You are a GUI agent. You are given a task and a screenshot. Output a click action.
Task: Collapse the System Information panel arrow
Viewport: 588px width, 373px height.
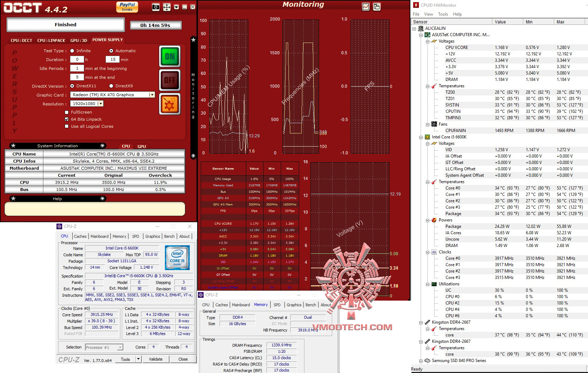pyautogui.click(x=102, y=146)
